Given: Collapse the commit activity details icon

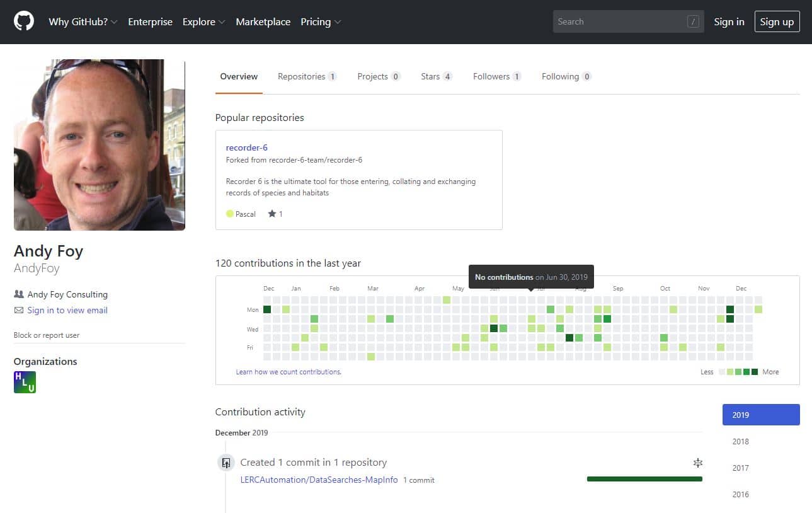Looking at the screenshot, I should click(697, 463).
